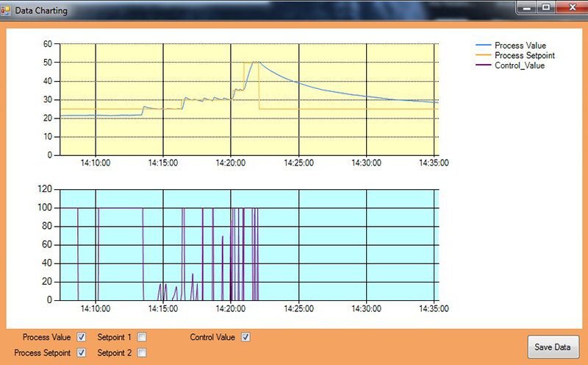The height and width of the screenshot is (365, 588).
Task: Click the Data Charting title bar text
Action: [41, 10]
